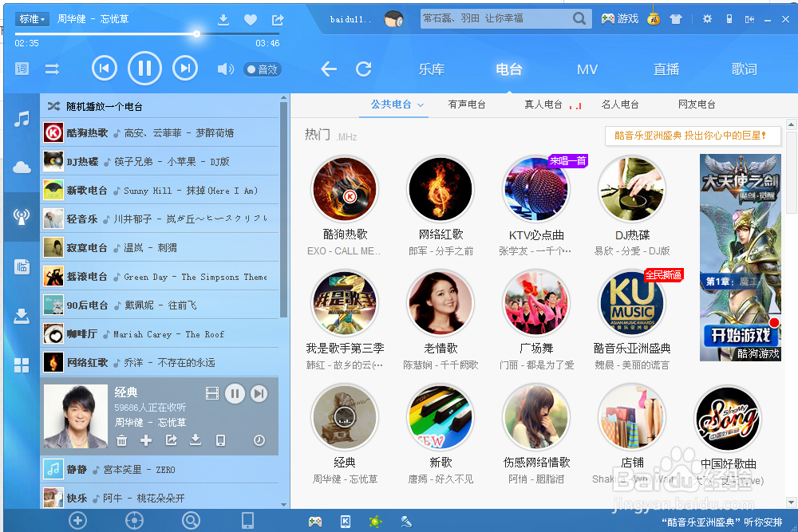Skip to the next track in the top player
Viewport: 798px width, 532px height.
[x=185, y=68]
